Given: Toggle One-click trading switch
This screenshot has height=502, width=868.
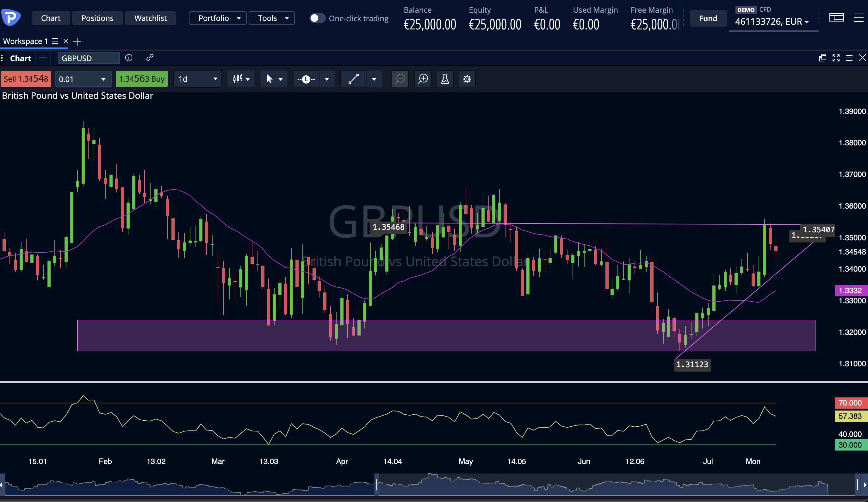Looking at the screenshot, I should [317, 18].
